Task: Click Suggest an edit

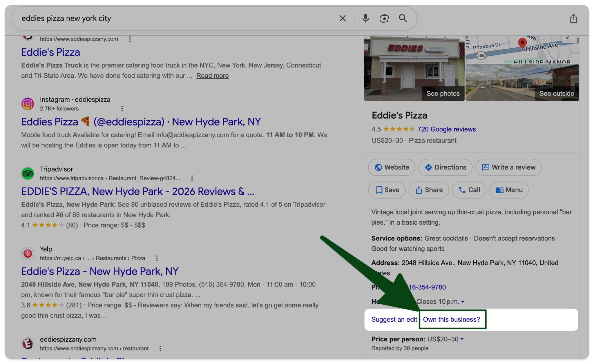Action: (394, 319)
